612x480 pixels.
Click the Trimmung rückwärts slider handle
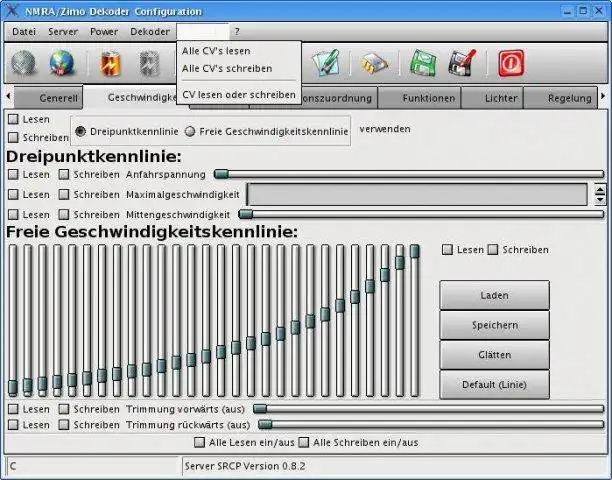(x=265, y=424)
